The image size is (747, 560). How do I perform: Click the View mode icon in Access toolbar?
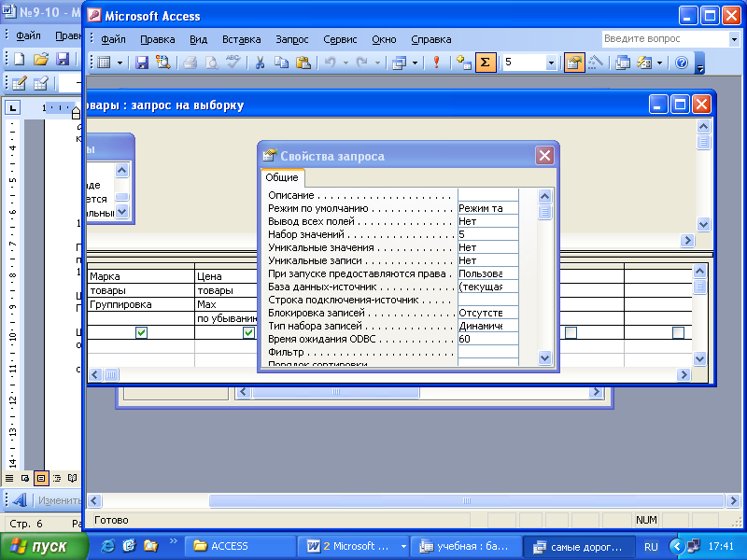click(104, 63)
